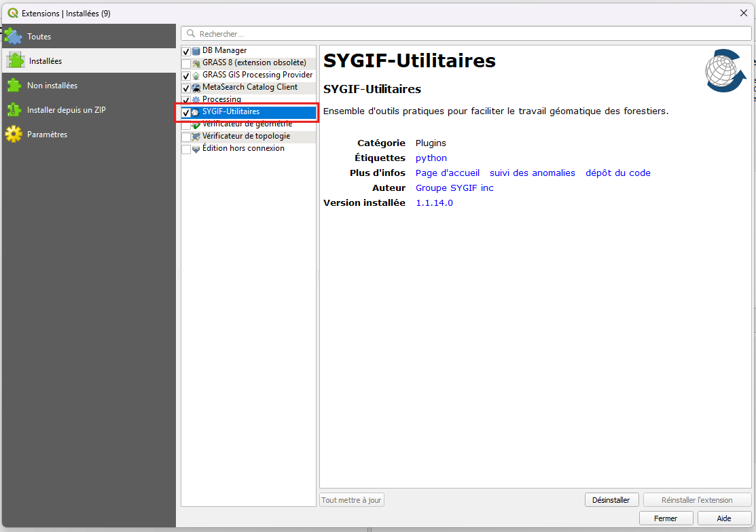756x532 pixels.
Task: Enable the Édition hors connexion checkbox
Action: 186,149
